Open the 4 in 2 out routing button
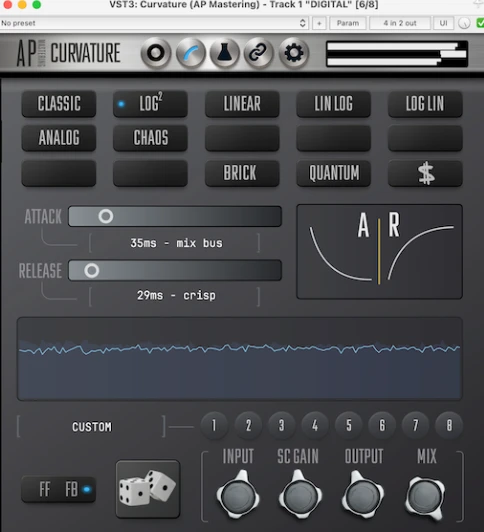The image size is (484, 532). click(400, 23)
